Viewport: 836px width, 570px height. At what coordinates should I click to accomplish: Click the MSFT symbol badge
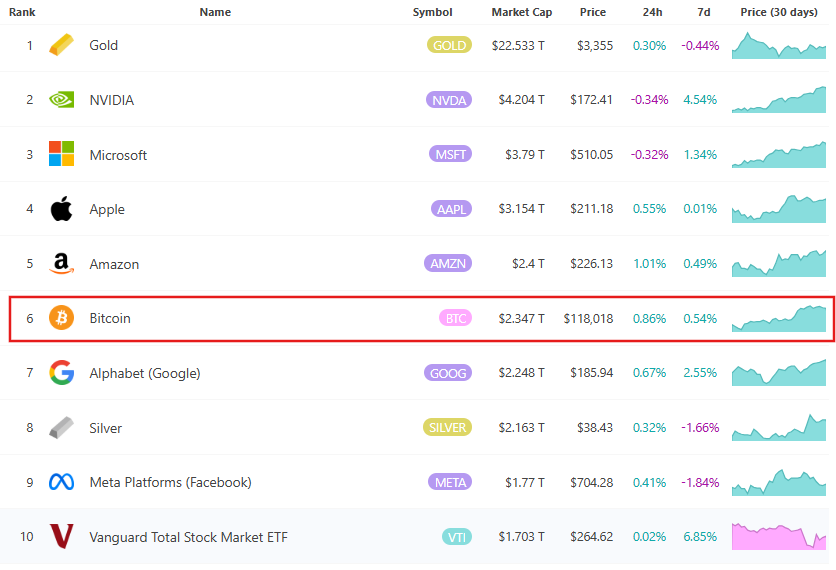451,154
